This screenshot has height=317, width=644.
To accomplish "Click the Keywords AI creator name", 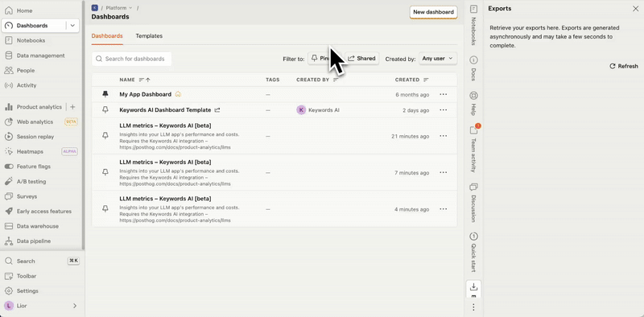I will [x=324, y=110].
